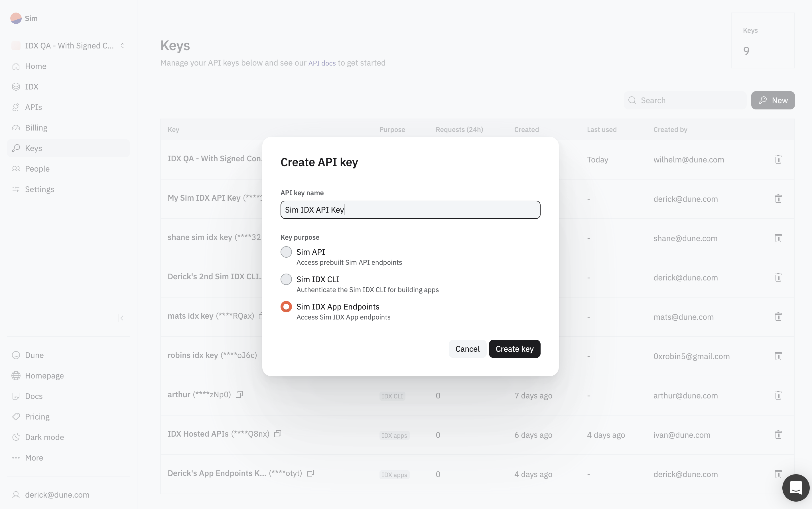The width and height of the screenshot is (812, 509).
Task: Click the magnifier icon in Search
Action: click(632, 100)
